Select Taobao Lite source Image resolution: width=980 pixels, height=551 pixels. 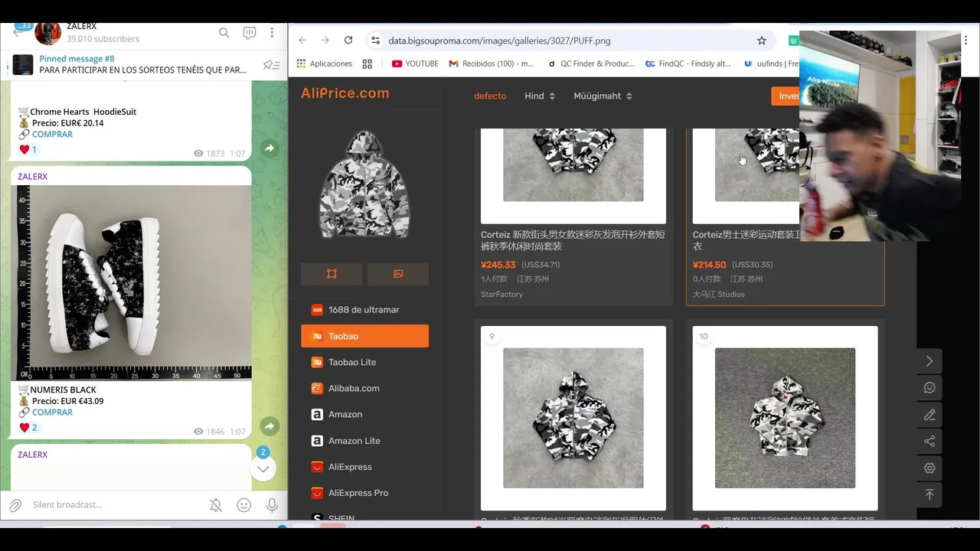pos(364,362)
